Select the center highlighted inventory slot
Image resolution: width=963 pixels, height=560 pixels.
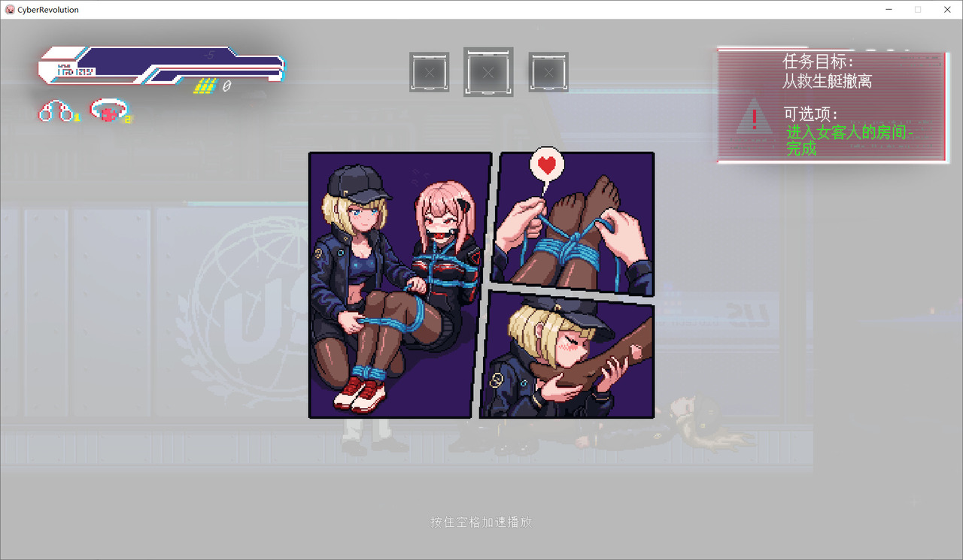tap(488, 72)
